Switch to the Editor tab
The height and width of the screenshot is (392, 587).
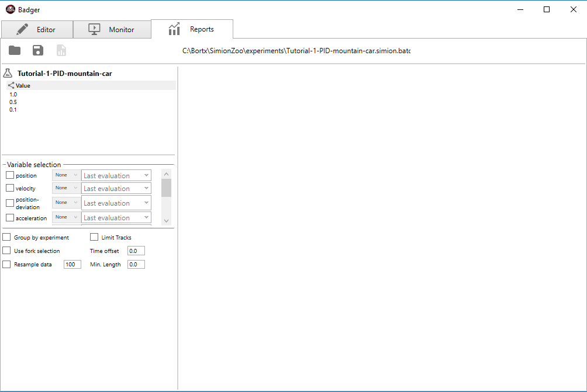pyautogui.click(x=37, y=29)
